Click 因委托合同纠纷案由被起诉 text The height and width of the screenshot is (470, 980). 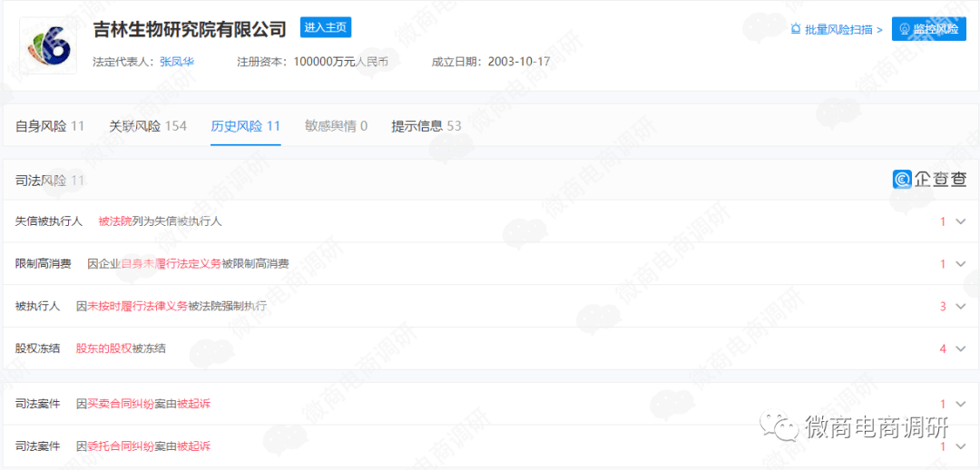tap(143, 446)
